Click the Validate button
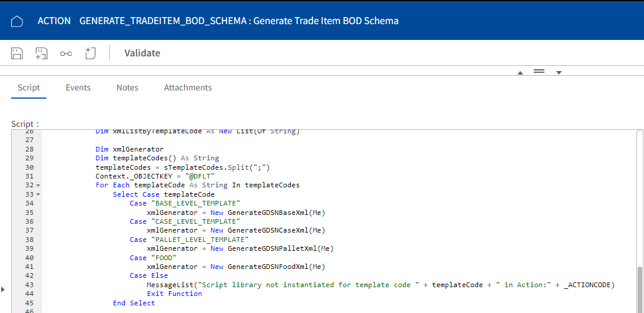The height and width of the screenshot is (313, 644). tap(142, 53)
